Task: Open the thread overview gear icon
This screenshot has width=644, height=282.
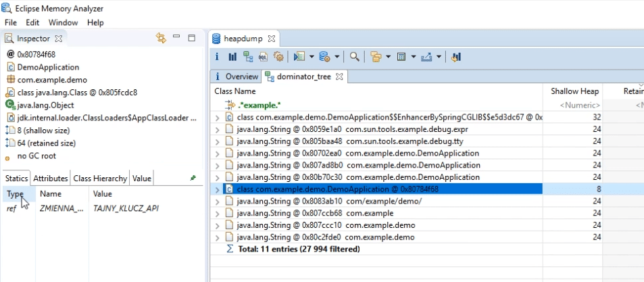Action: 278,57
